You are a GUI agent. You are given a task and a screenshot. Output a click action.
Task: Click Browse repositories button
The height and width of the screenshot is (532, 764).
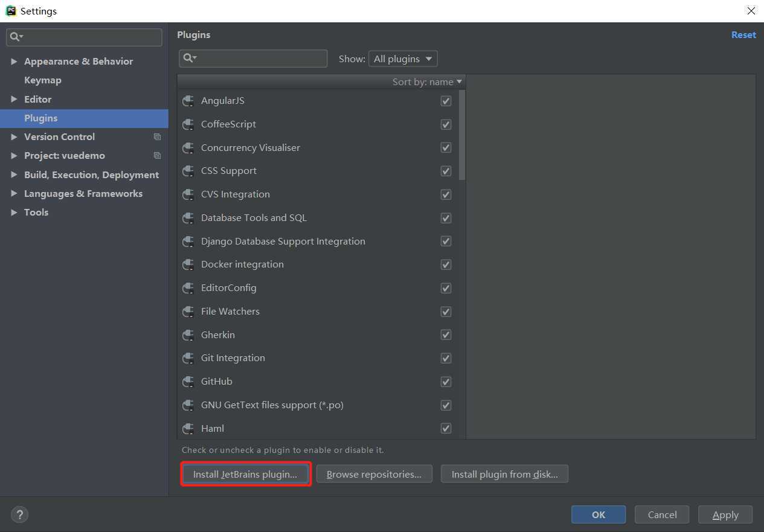tap(374, 474)
